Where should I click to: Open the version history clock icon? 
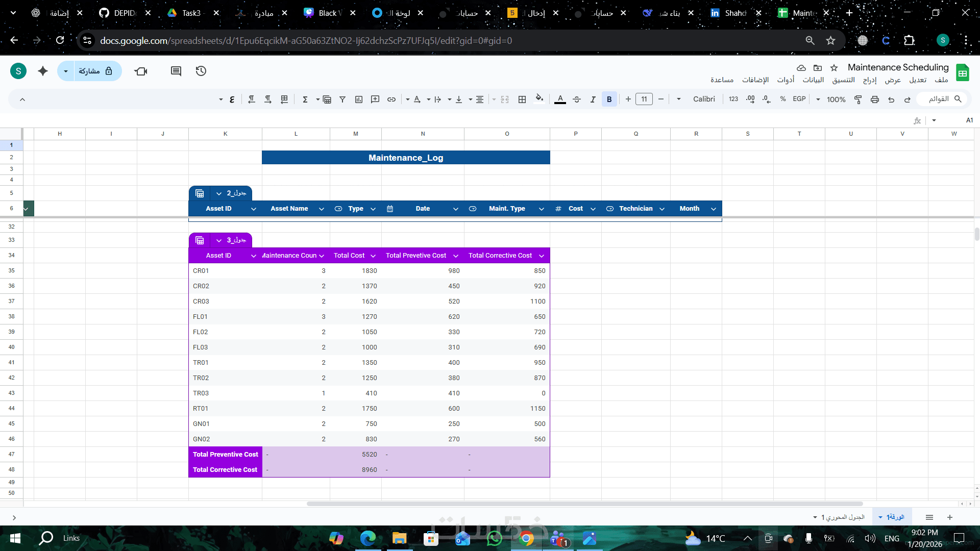(x=201, y=71)
